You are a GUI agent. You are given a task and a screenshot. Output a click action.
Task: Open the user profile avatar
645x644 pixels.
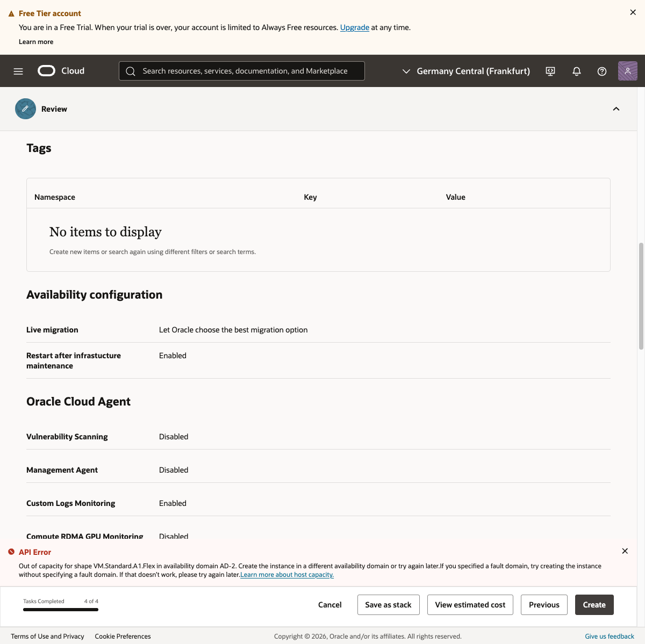tap(628, 71)
